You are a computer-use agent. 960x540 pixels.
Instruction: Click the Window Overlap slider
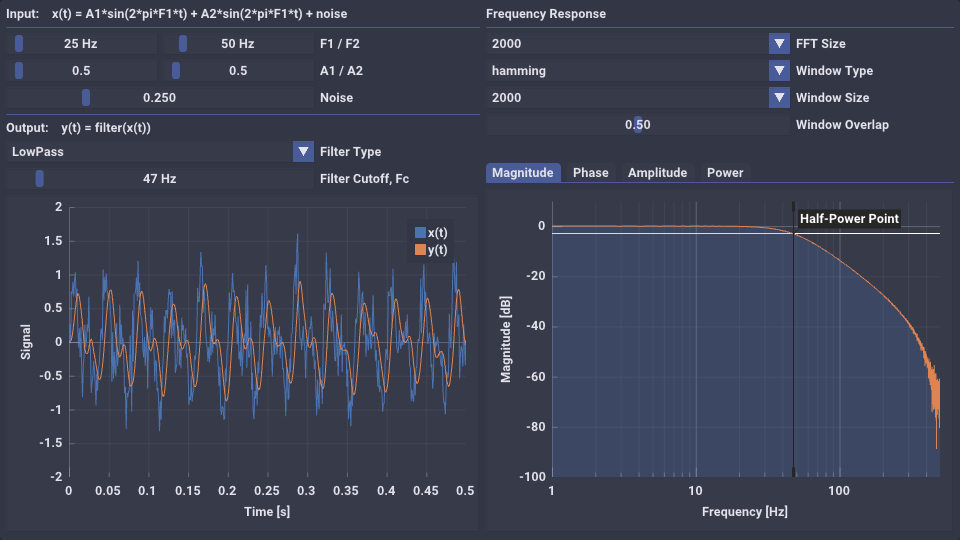point(637,125)
